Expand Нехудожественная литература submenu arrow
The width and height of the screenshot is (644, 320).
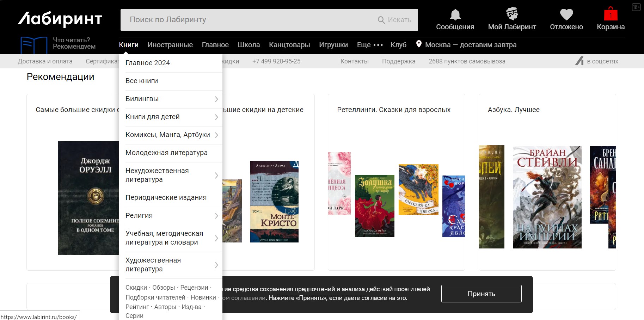(x=216, y=176)
